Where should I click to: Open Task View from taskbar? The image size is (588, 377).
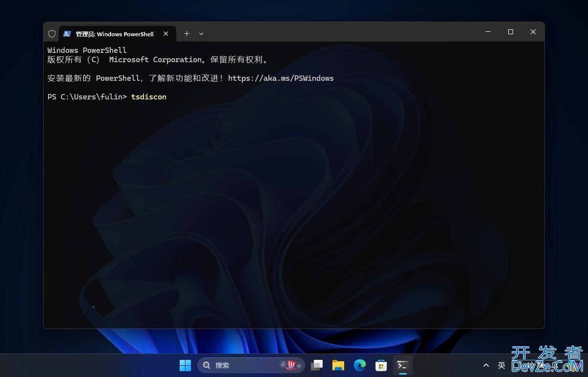coord(317,365)
